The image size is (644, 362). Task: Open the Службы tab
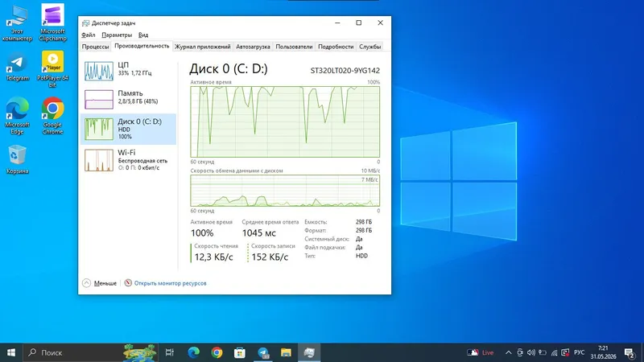point(370,47)
